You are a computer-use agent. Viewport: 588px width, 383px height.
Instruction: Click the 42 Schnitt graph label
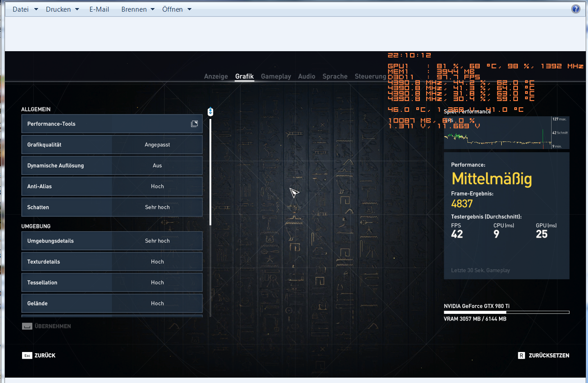(560, 133)
